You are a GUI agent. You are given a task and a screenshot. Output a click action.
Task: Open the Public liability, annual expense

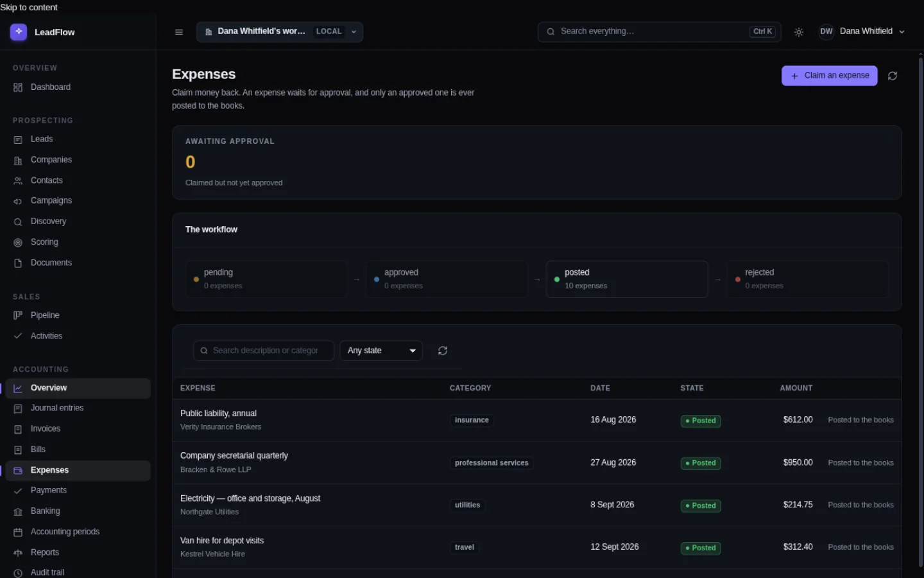click(218, 414)
